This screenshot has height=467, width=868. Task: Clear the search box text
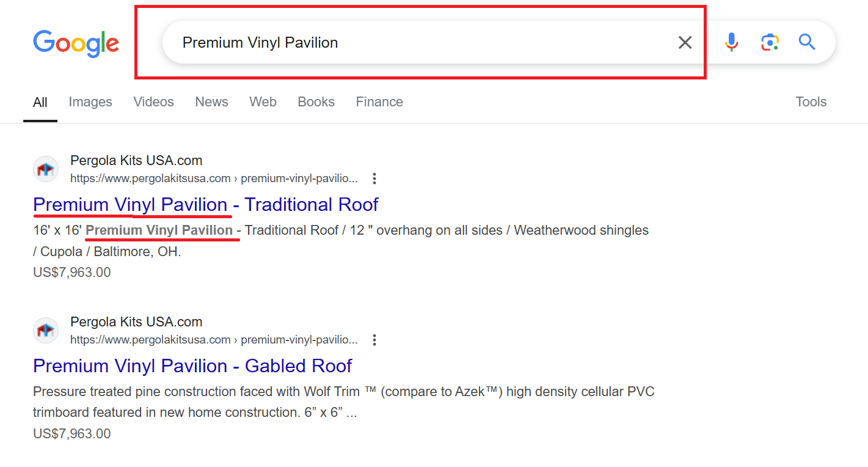click(685, 42)
